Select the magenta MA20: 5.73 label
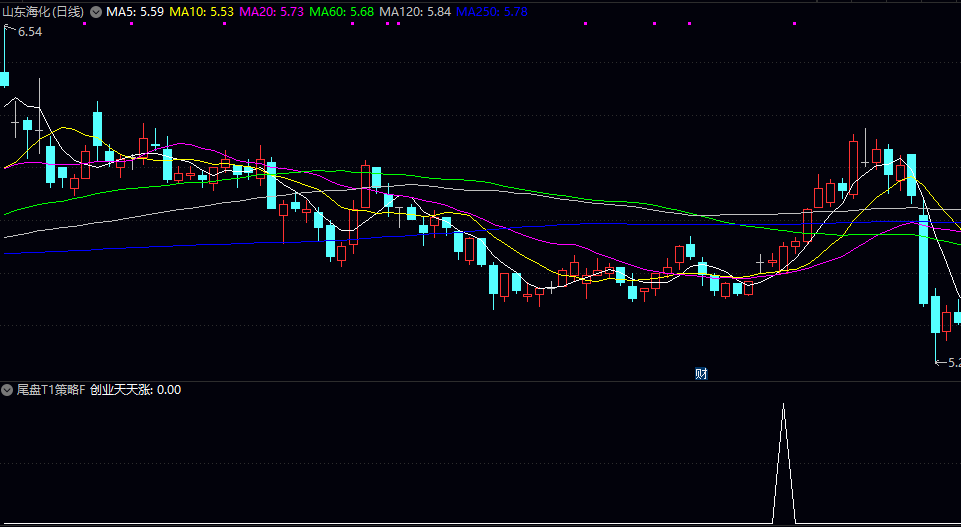The width and height of the screenshot is (961, 527). tap(272, 12)
